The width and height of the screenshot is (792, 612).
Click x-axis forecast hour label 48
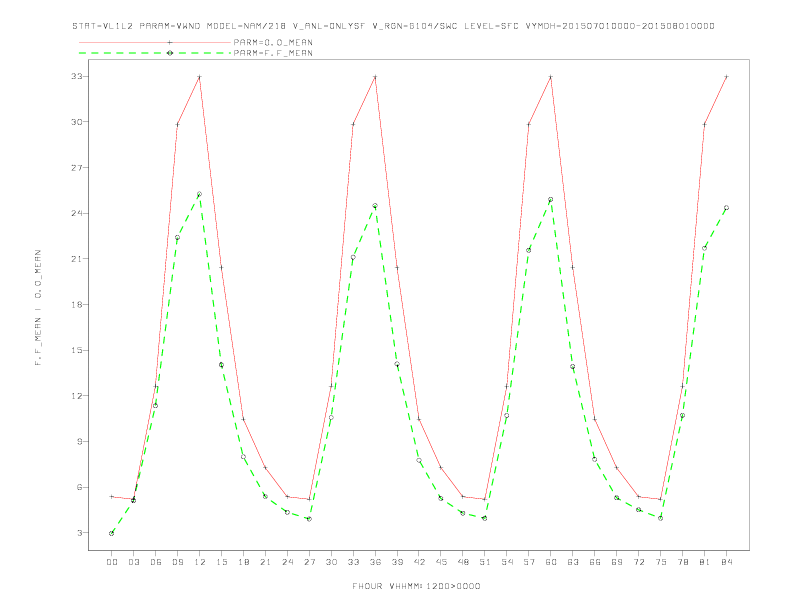click(x=463, y=562)
